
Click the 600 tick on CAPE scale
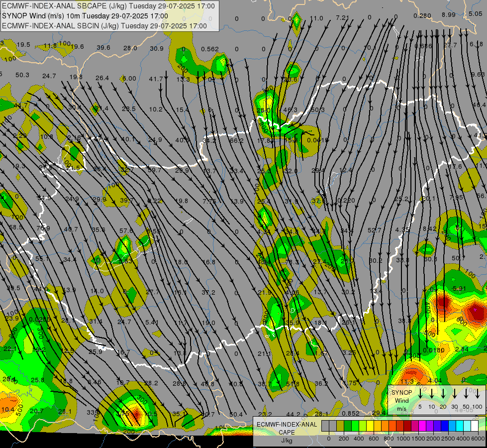pos(373,439)
